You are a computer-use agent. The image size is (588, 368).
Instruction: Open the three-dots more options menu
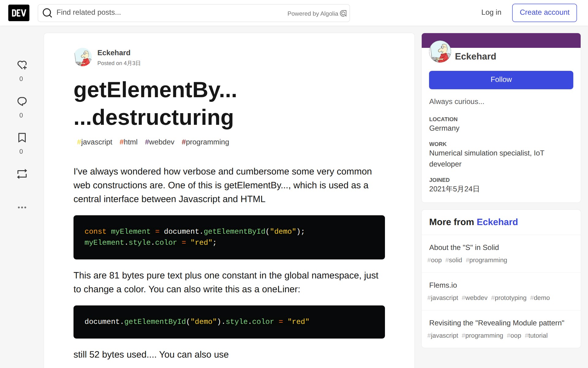pos(22,208)
